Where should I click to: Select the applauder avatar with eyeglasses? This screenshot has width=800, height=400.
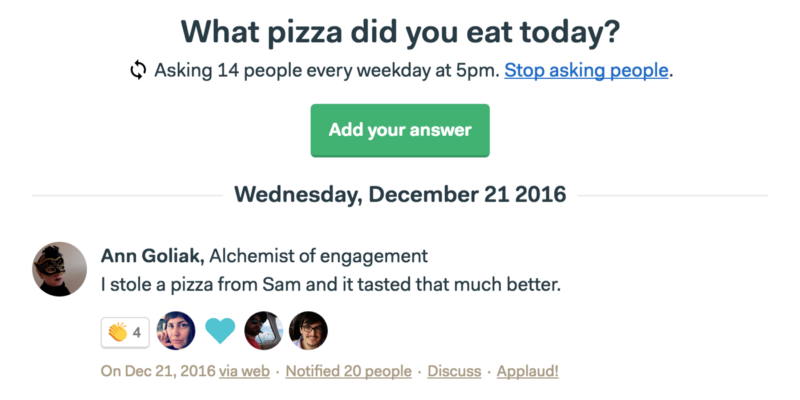click(308, 331)
